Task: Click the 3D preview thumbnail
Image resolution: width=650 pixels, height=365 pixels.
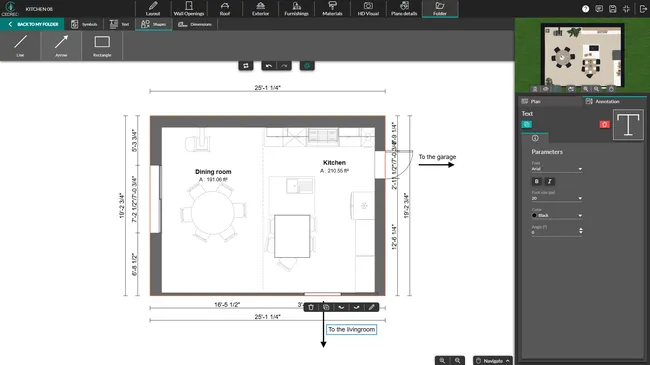Action: click(x=582, y=56)
